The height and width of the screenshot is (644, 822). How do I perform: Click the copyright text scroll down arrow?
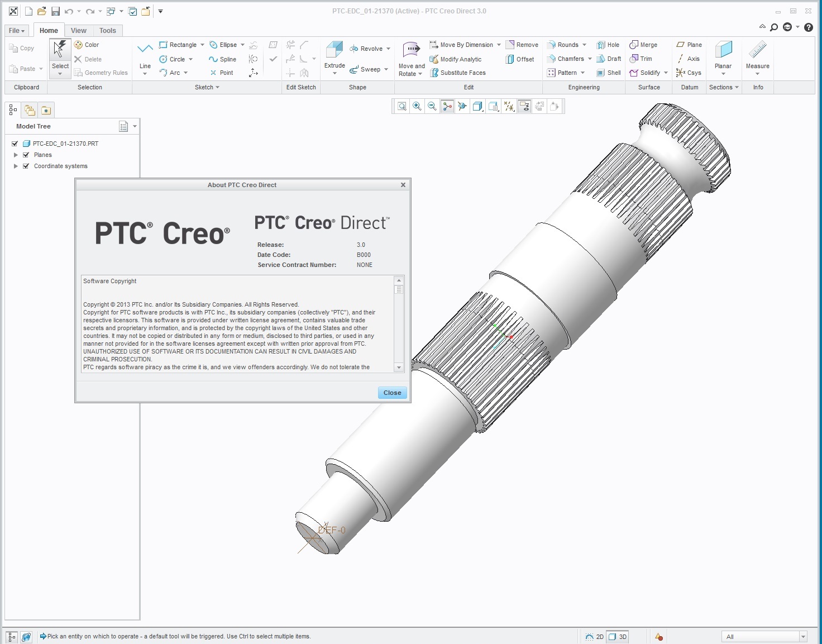pyautogui.click(x=399, y=367)
